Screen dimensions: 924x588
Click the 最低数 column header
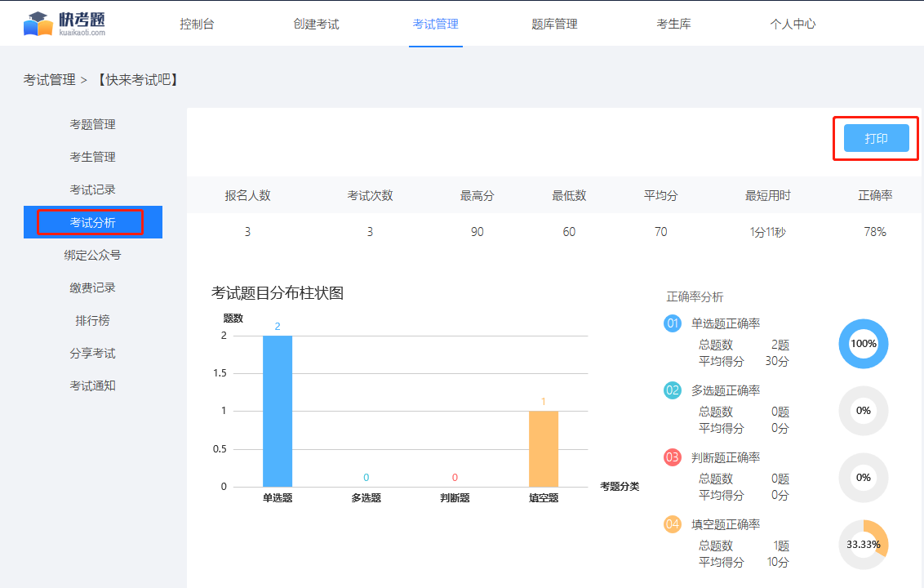[569, 196]
